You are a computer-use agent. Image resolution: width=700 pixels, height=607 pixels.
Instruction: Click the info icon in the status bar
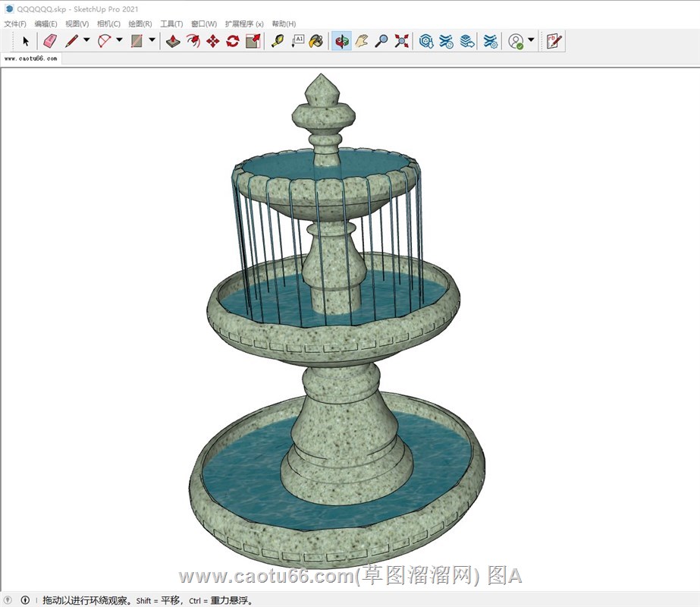(x=25, y=600)
